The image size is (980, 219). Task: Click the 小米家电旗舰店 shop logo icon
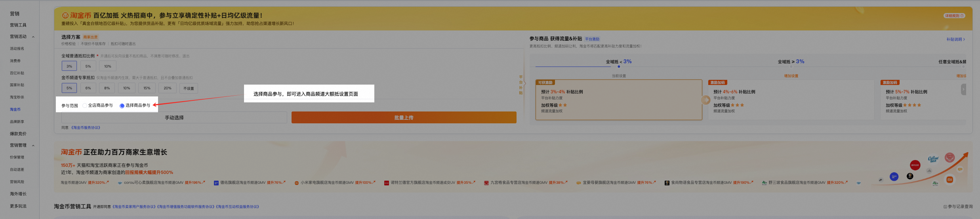coord(296,183)
